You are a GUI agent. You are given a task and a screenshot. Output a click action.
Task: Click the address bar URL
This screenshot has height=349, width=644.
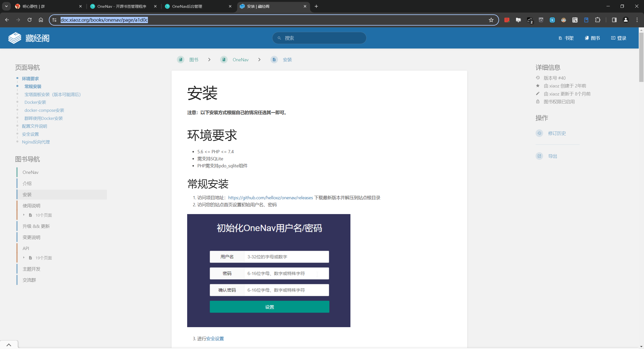(104, 20)
